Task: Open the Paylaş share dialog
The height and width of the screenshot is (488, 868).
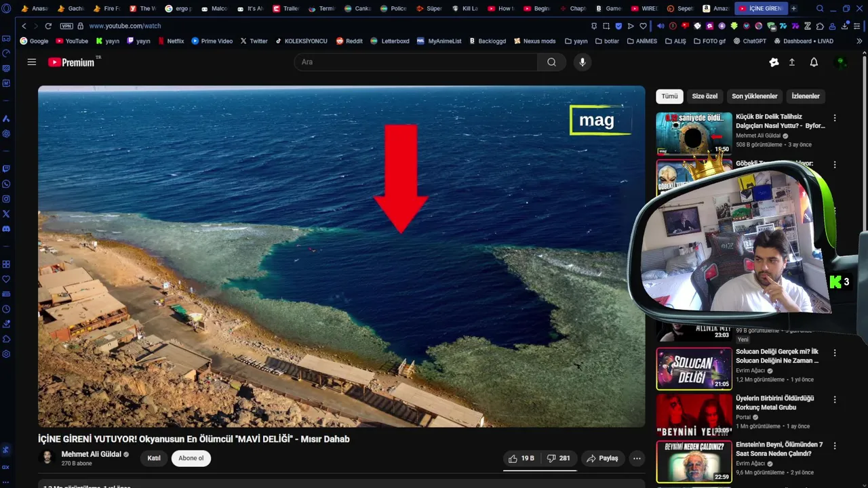Action: [x=602, y=458]
